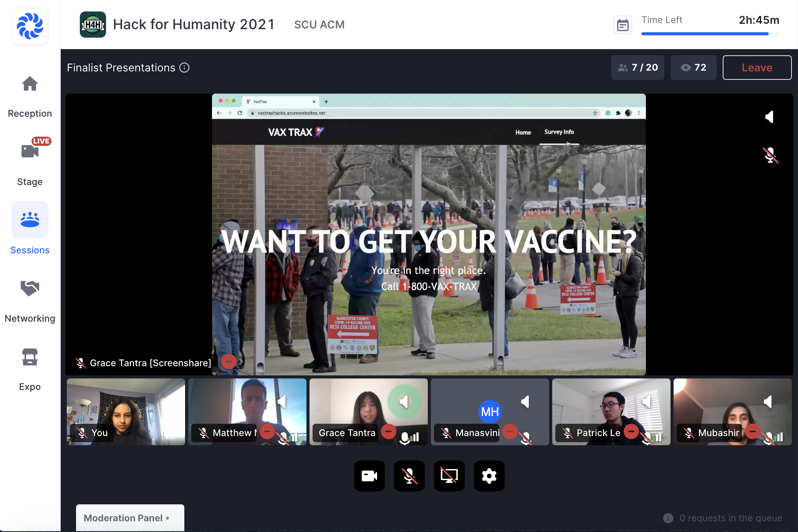Click the SCU ACM organizer name
Screen dimensions: 798x532
point(319,25)
